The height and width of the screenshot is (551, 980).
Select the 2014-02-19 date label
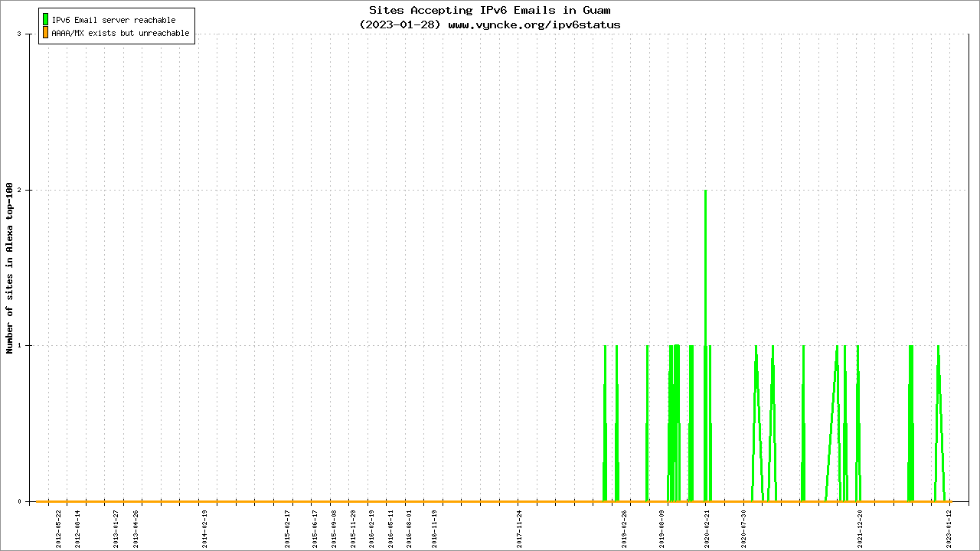pos(204,530)
